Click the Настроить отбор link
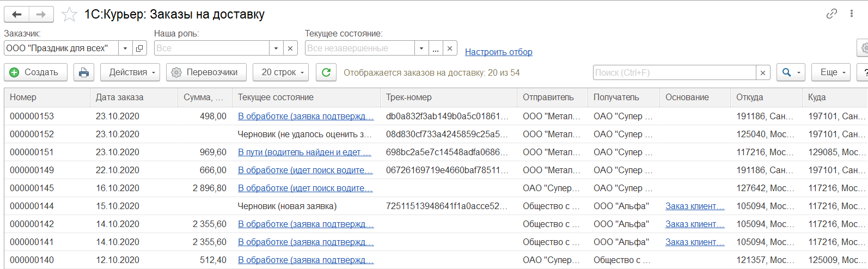 (498, 52)
